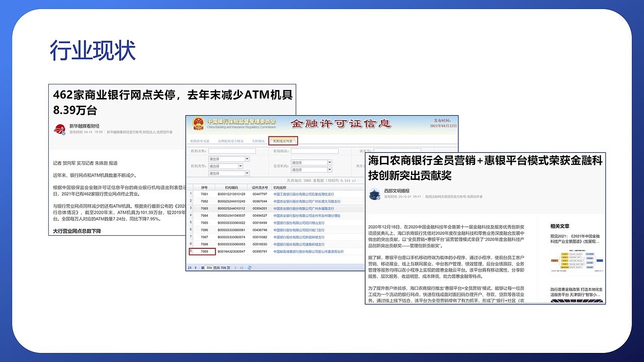Click the 西部文明播报 publisher avatar

click(x=374, y=194)
